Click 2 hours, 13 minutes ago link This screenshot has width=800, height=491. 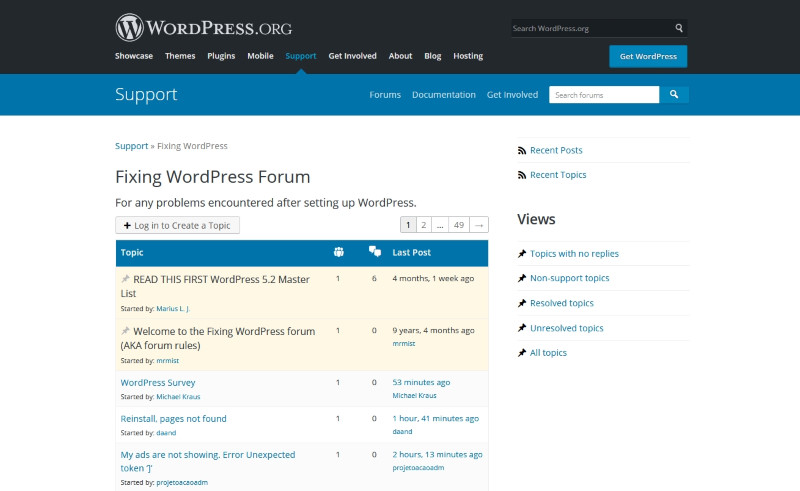tap(437, 454)
